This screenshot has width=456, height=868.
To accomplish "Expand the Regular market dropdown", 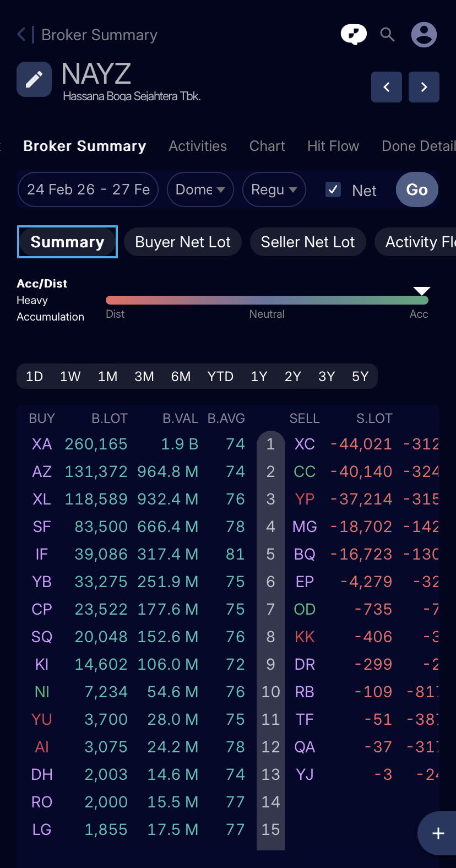I will [x=274, y=190].
